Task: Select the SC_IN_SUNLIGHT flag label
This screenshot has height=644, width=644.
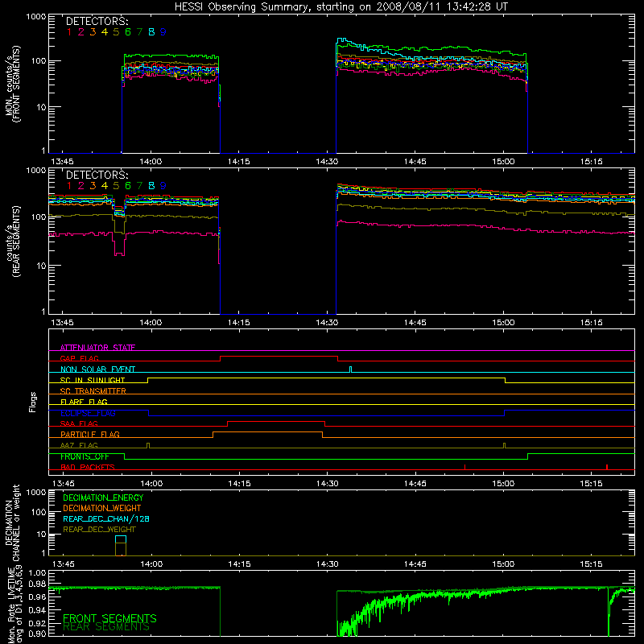Action: pos(93,380)
